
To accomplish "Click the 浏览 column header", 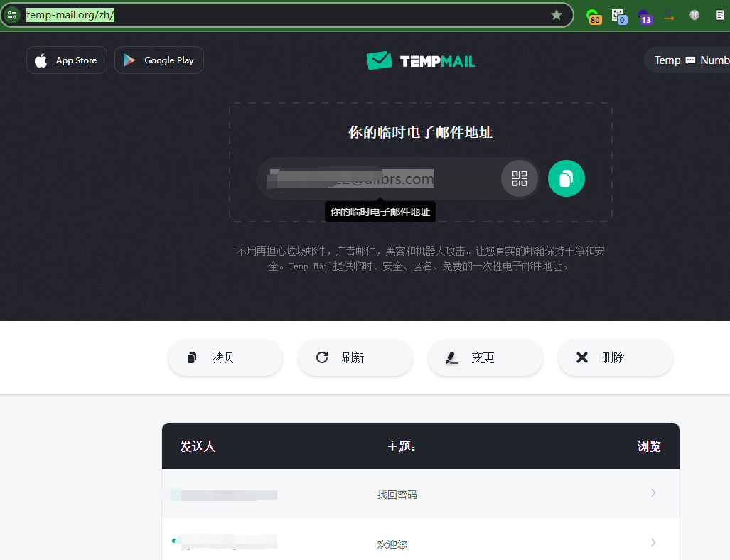I will (x=649, y=446).
